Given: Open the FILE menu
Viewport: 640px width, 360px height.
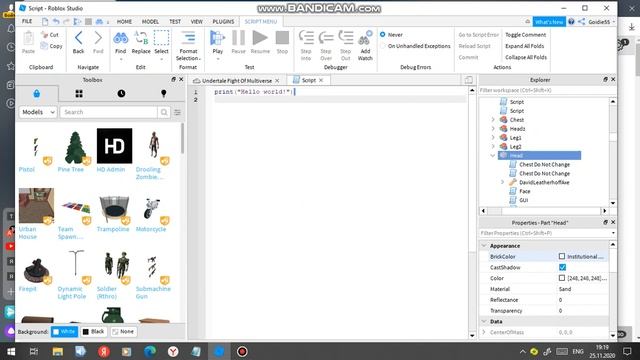Looking at the screenshot, I should 27,22.
